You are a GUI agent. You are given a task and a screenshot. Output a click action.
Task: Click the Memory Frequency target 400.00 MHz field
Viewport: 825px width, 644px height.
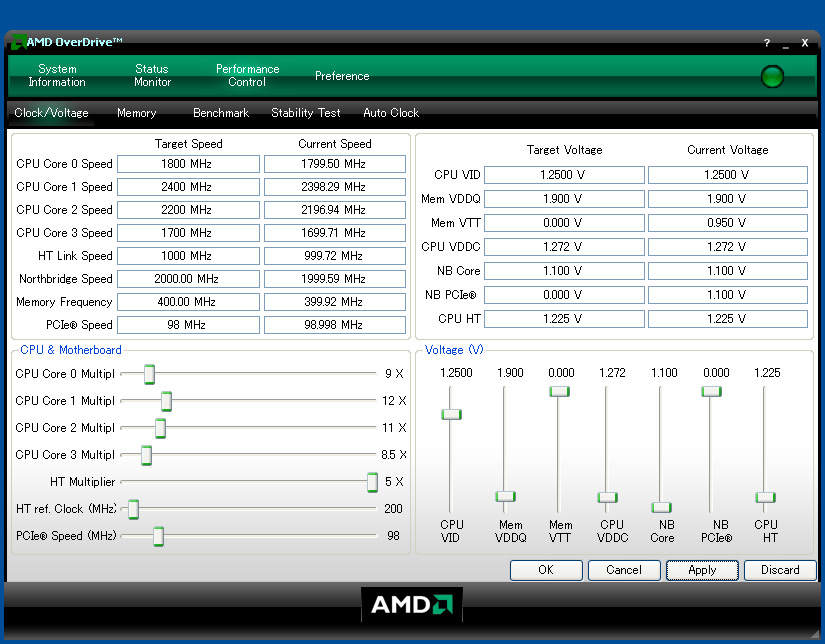188,302
